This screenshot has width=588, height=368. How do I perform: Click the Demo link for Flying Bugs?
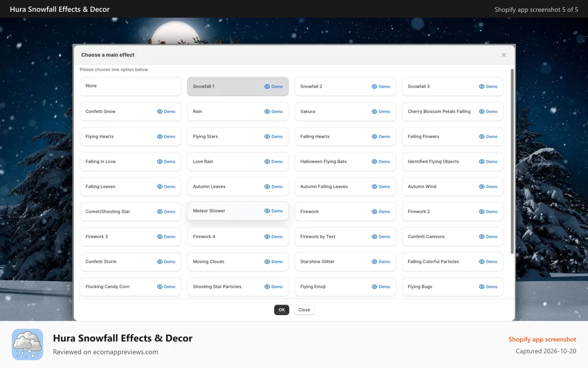pos(488,287)
